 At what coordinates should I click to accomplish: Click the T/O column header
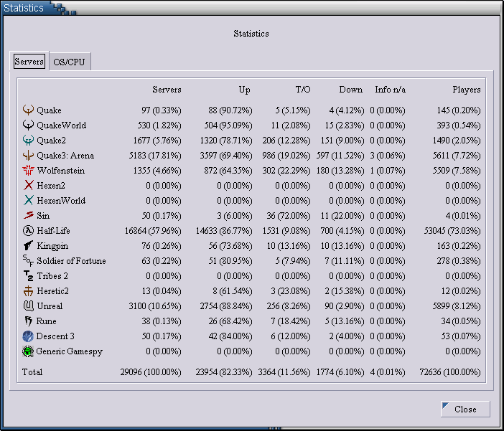[303, 89]
